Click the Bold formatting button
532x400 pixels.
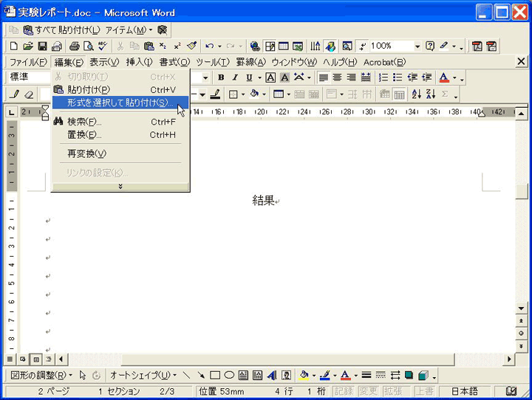[x=221, y=77]
